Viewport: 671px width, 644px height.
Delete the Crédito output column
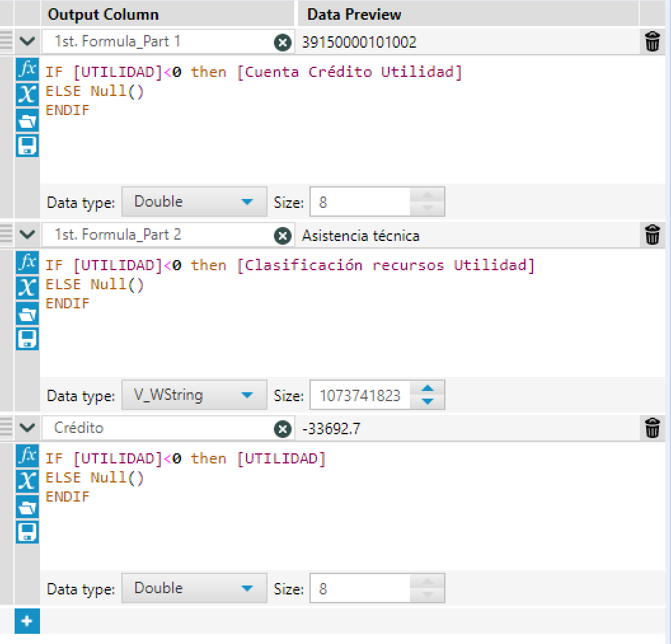[x=652, y=428]
